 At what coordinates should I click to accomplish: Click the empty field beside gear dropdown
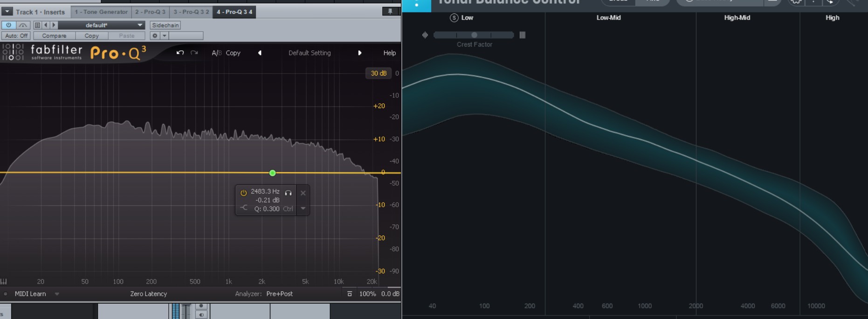(186, 36)
